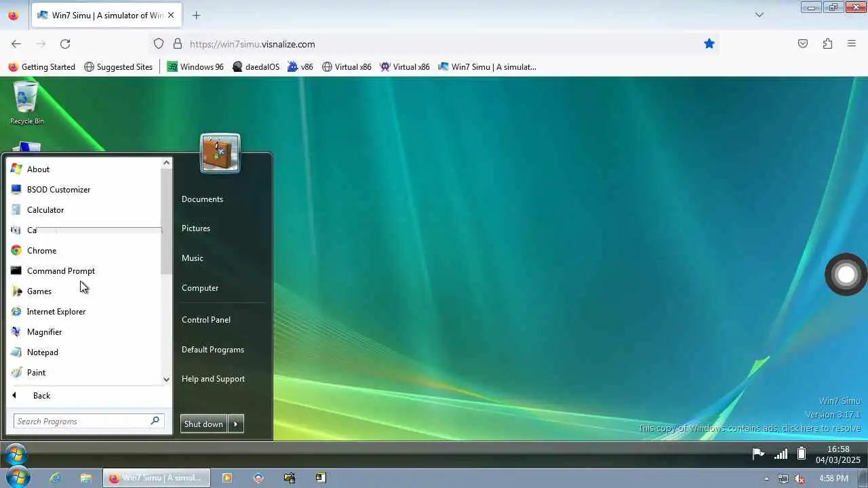Open Pictures from the Start menu
The width and height of the screenshot is (868, 488).
pyautogui.click(x=196, y=228)
